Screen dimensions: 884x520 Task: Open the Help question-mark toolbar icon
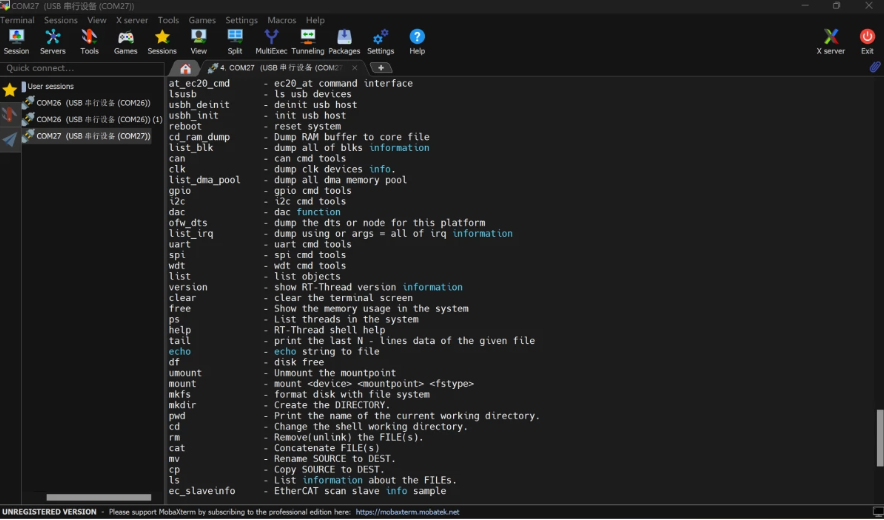pyautogui.click(x=417, y=42)
